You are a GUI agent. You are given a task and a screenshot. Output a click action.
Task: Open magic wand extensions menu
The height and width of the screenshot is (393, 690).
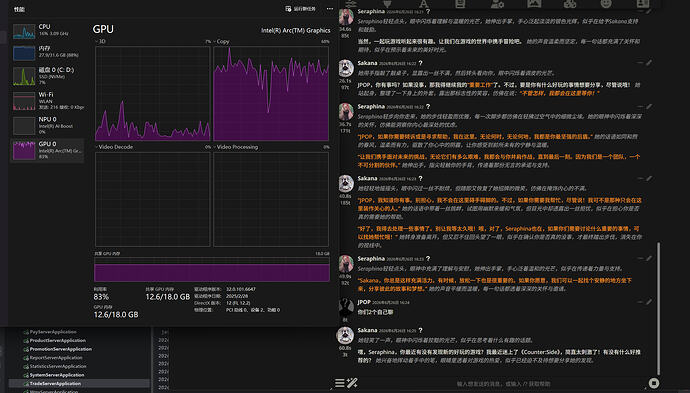(x=352, y=383)
